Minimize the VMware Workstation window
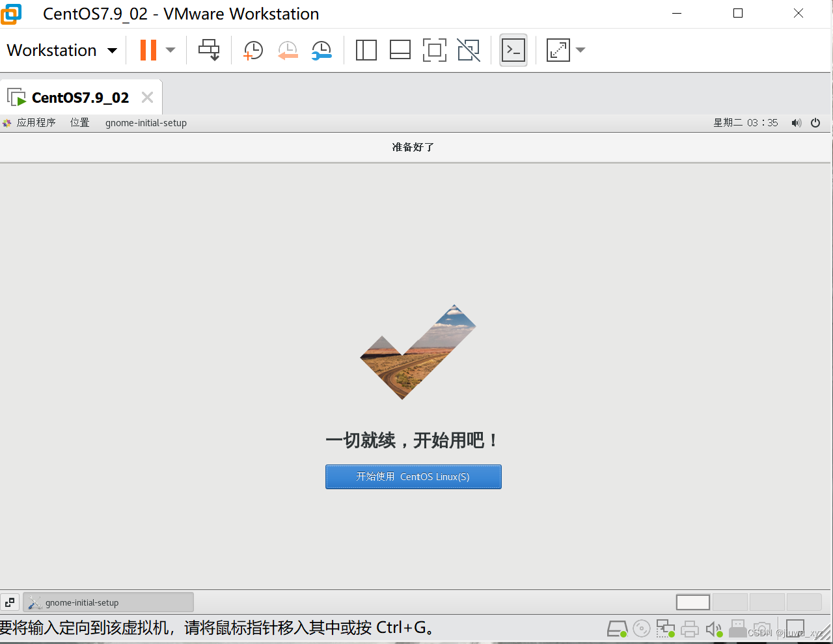This screenshot has width=833, height=644. pos(677,13)
